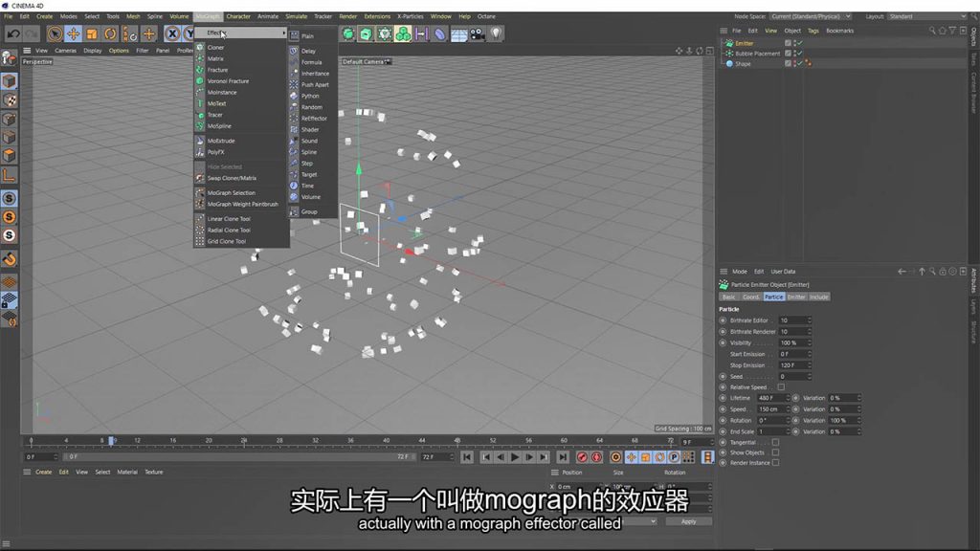Image resolution: width=980 pixels, height=551 pixels.
Task: Toggle the Emitter layer color box
Action: point(788,43)
